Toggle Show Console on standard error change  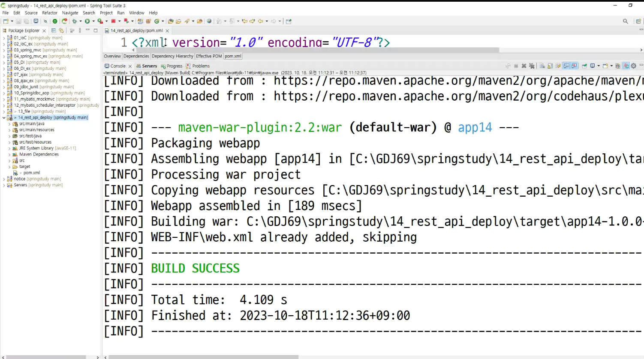pyautogui.click(x=574, y=66)
